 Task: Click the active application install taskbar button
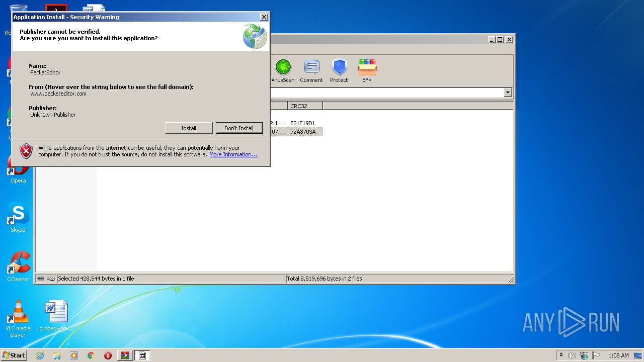coord(142,355)
